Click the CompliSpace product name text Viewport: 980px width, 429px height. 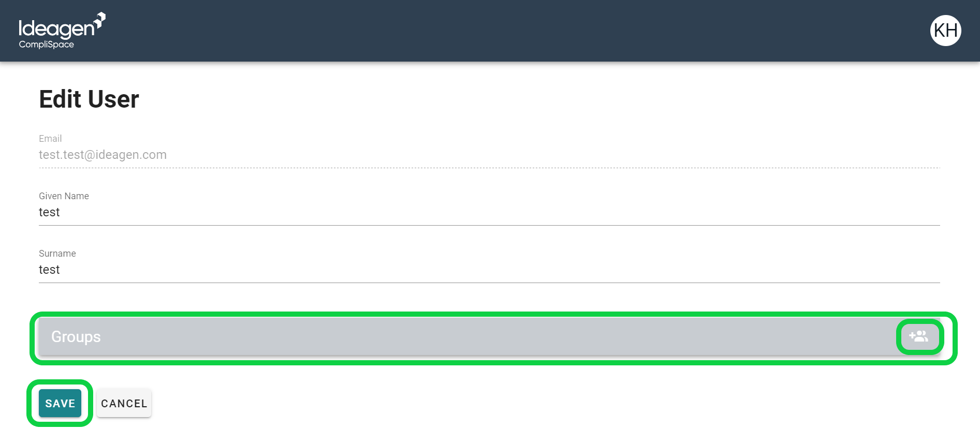(x=46, y=45)
